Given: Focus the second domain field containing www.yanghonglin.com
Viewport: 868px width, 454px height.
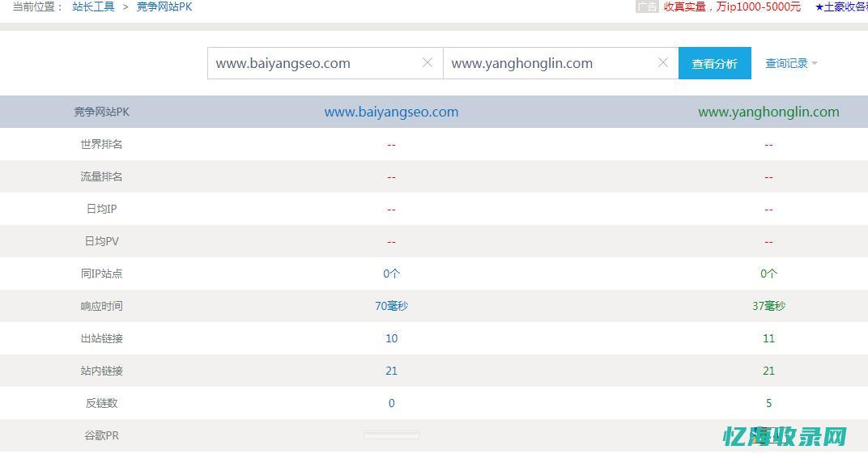Looking at the screenshot, I should 547,63.
